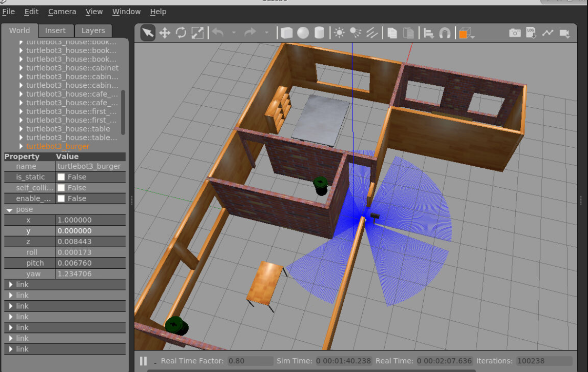The width and height of the screenshot is (588, 372).
Task: Click the Sim Time value field
Action: click(x=343, y=361)
